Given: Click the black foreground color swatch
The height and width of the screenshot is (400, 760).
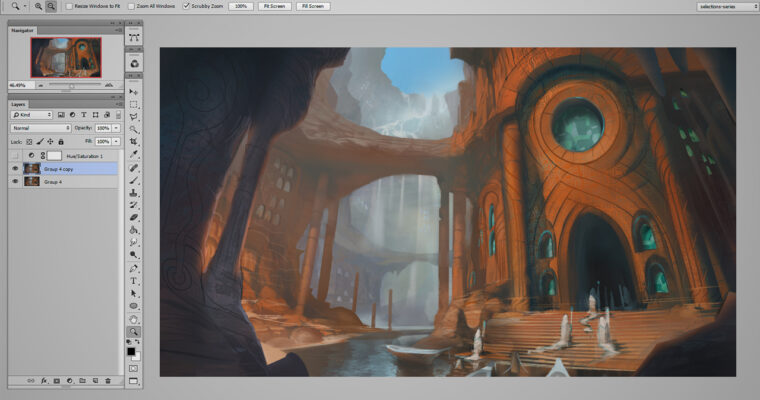Looking at the screenshot, I should pos(131,350).
